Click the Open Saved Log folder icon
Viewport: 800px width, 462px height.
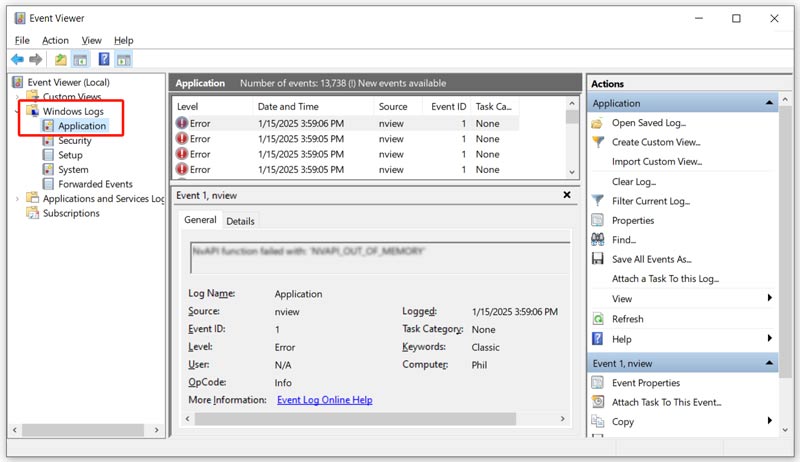point(598,123)
